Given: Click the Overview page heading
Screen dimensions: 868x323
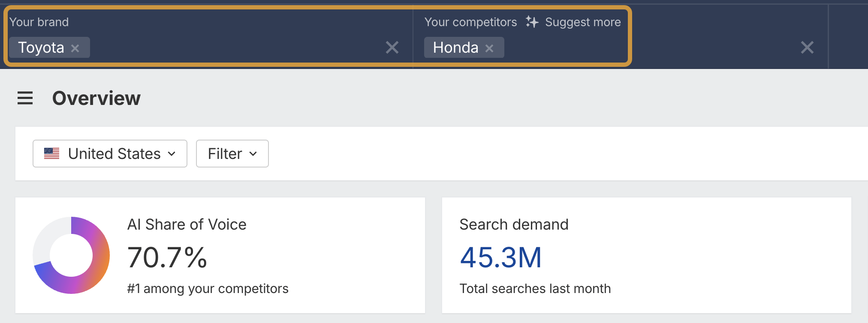Looking at the screenshot, I should [x=96, y=98].
